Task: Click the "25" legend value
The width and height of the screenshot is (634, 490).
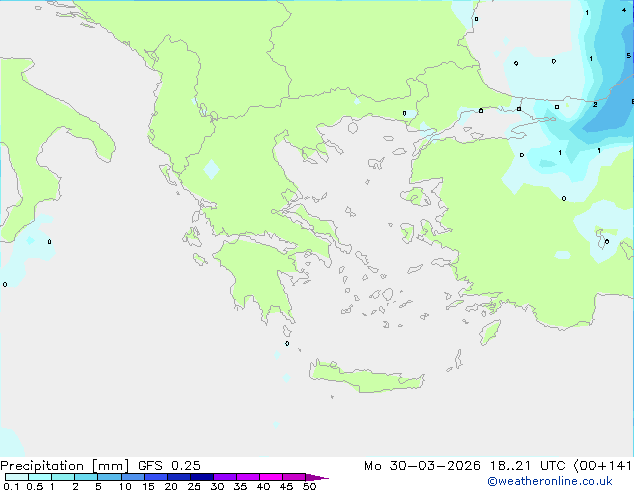Action: point(194,486)
